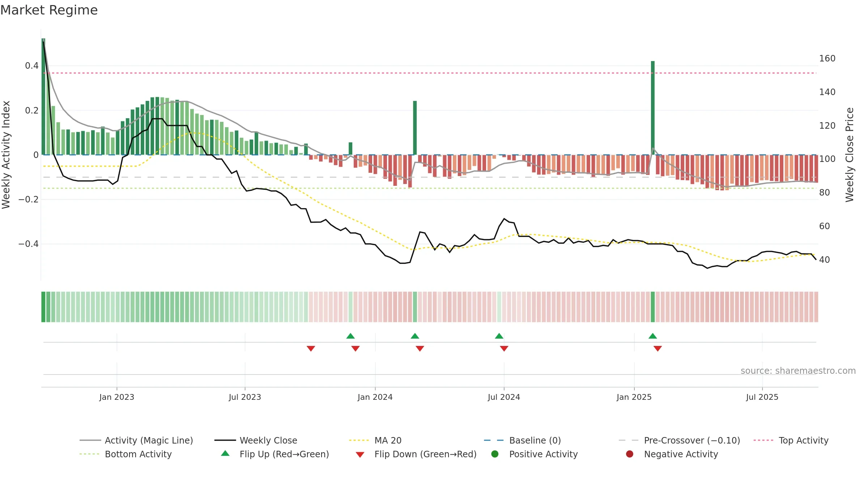Click the −0.2 activity axis tick label
The height and width of the screenshot is (488, 868).
pos(28,200)
